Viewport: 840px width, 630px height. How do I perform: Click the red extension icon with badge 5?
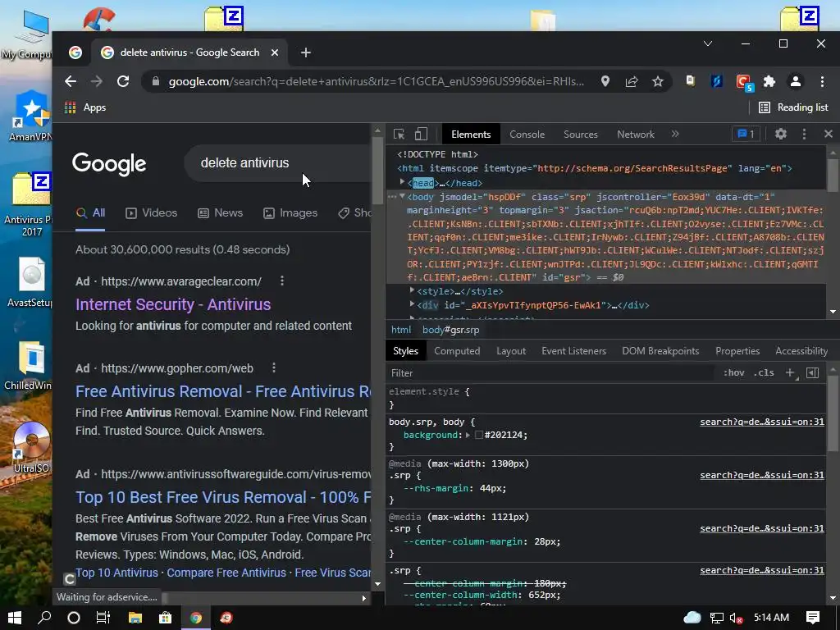coord(743,82)
